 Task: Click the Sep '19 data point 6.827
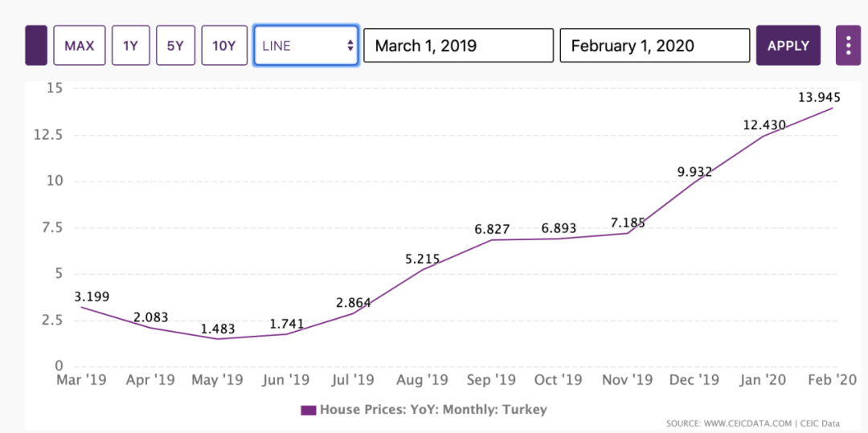(491, 240)
